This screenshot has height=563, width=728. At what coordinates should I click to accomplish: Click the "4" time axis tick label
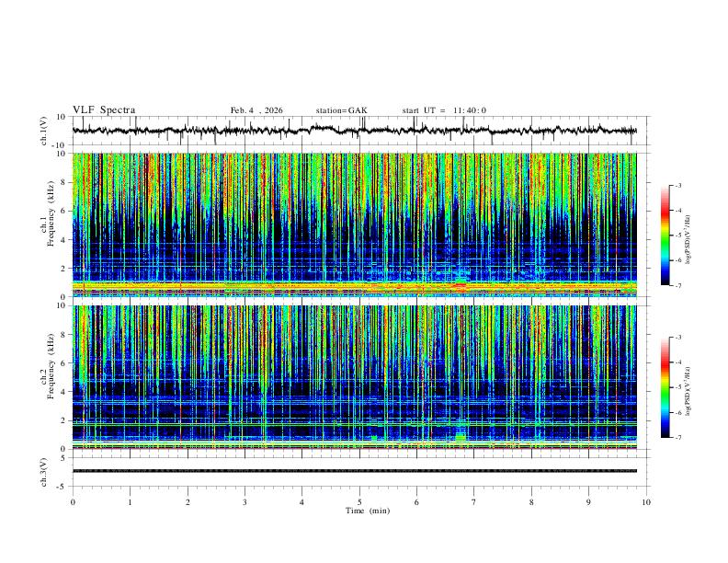(302, 502)
